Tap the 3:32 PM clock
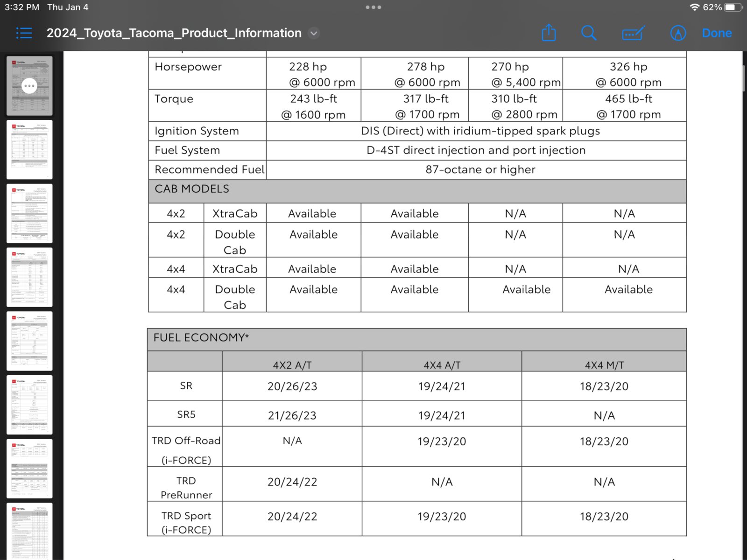This screenshot has height=560, width=747. pyautogui.click(x=22, y=7)
